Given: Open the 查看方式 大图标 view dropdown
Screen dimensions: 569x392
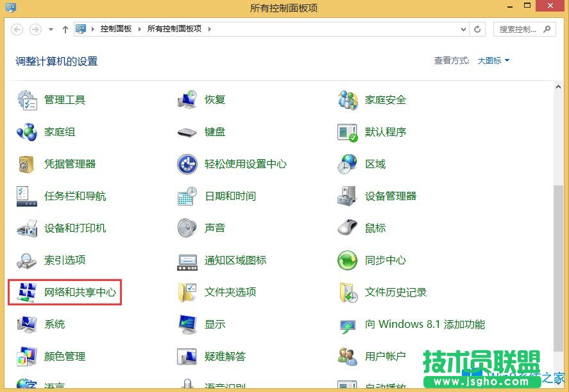Looking at the screenshot, I should (x=491, y=60).
